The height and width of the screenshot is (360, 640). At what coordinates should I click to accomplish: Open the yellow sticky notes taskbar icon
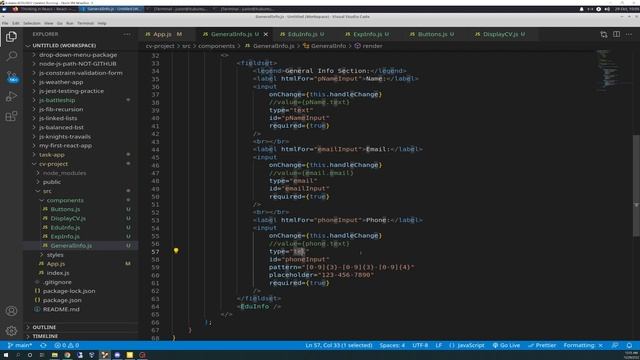point(130,355)
